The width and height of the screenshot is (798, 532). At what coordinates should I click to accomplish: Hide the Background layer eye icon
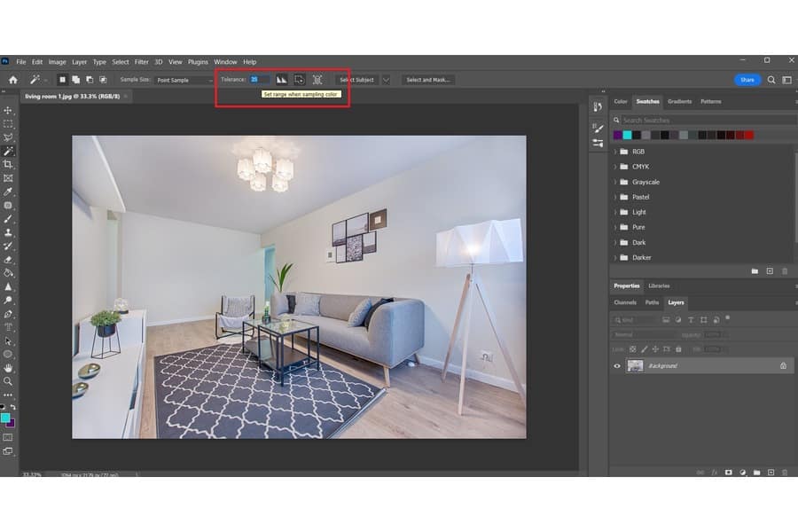click(x=617, y=366)
